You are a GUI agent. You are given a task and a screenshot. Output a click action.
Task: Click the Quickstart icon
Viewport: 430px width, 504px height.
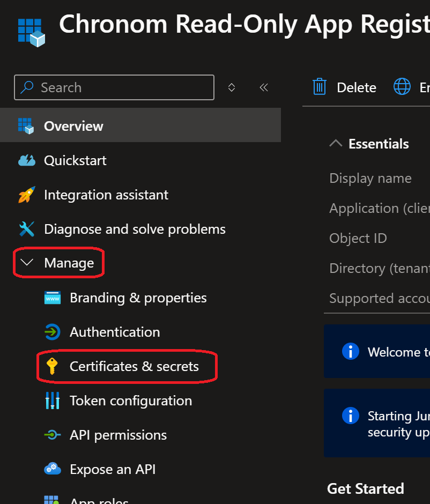pos(26,160)
